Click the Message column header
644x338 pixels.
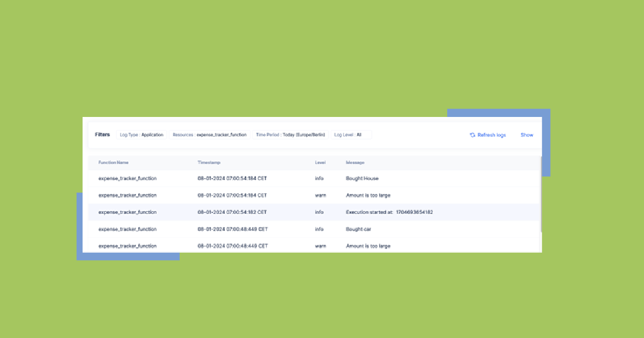tap(355, 163)
